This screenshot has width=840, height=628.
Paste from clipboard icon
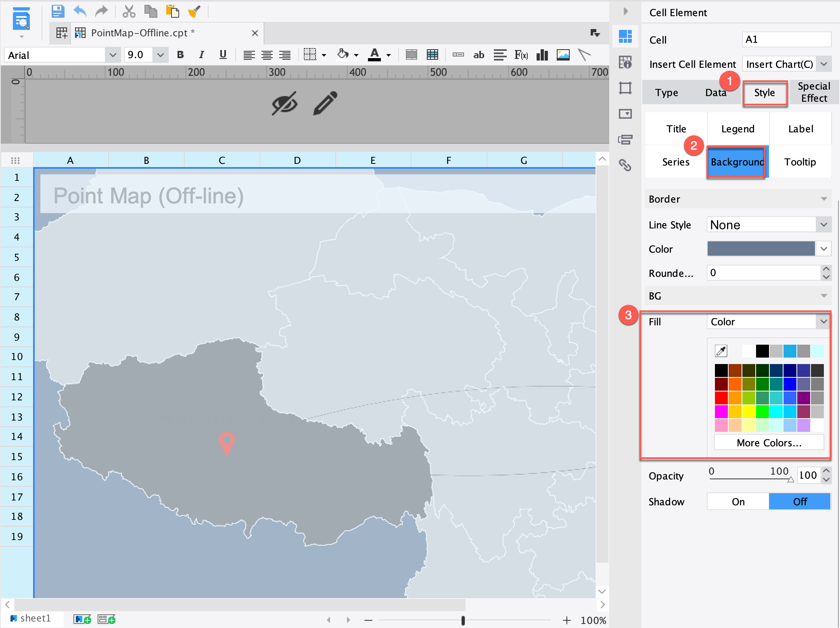[x=173, y=11]
